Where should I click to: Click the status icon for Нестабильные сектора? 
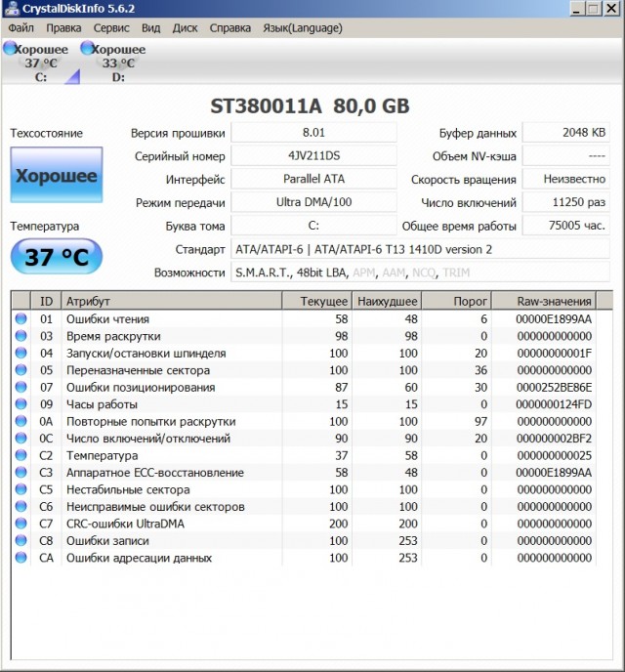tap(21, 489)
